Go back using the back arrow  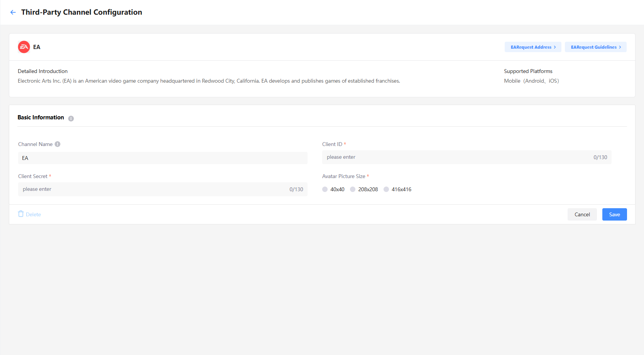pos(13,12)
